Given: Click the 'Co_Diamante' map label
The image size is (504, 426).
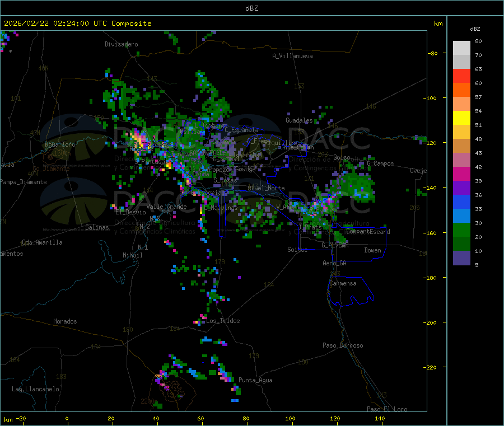Looking at the screenshot, I should (x=51, y=168).
